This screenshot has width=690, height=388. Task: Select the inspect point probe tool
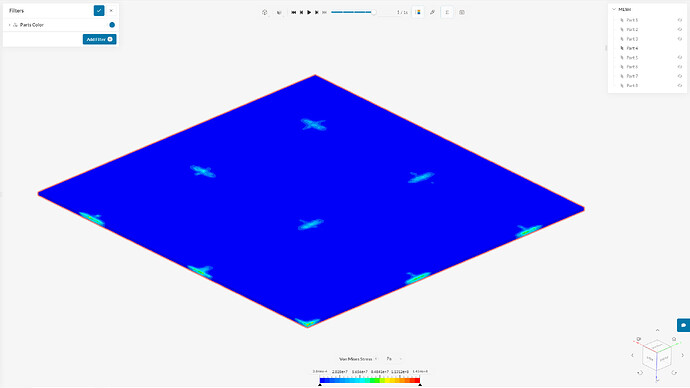coord(432,12)
